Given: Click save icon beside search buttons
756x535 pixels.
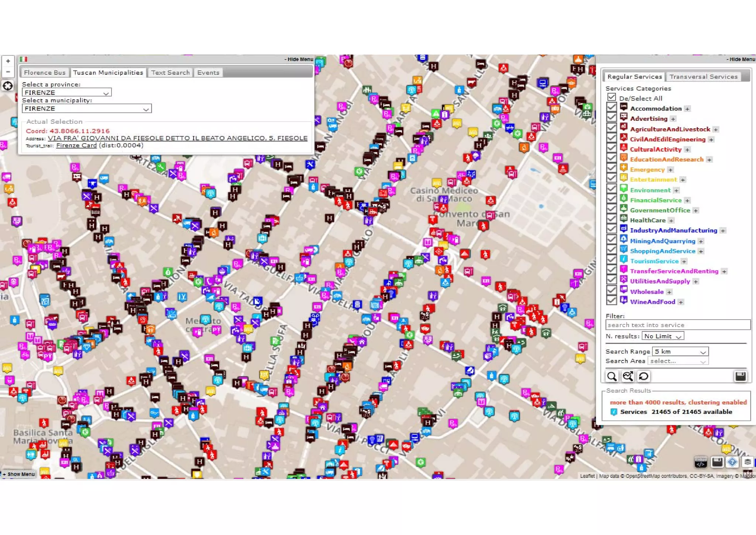Looking at the screenshot, I should tap(740, 376).
